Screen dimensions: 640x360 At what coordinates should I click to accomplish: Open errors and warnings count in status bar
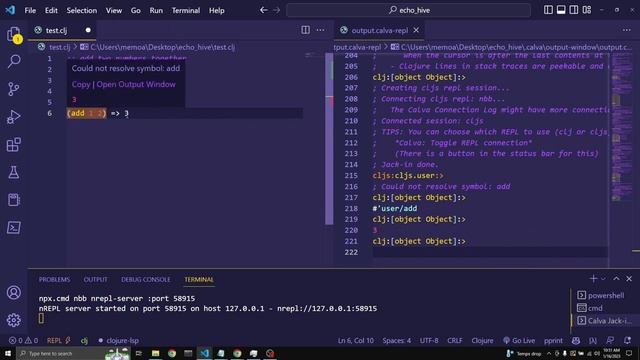point(23,340)
